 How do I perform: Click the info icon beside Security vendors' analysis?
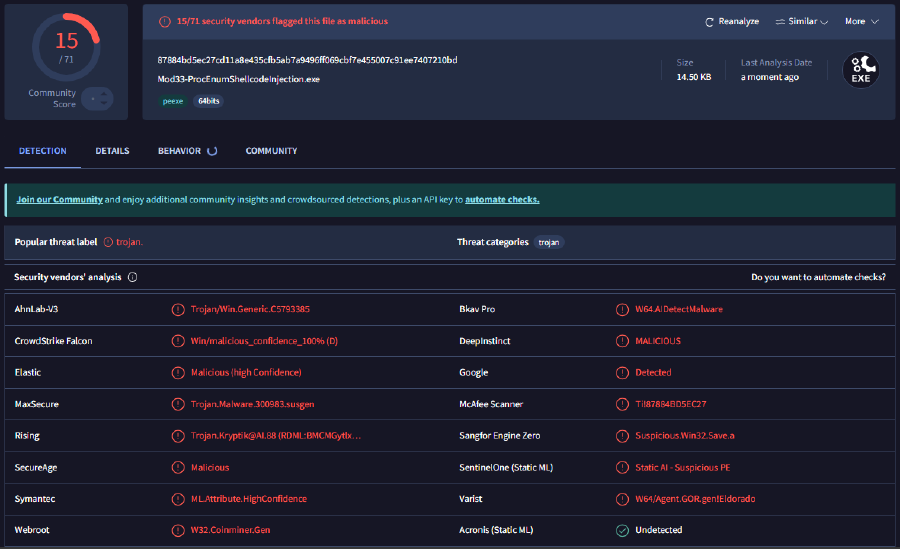133,277
